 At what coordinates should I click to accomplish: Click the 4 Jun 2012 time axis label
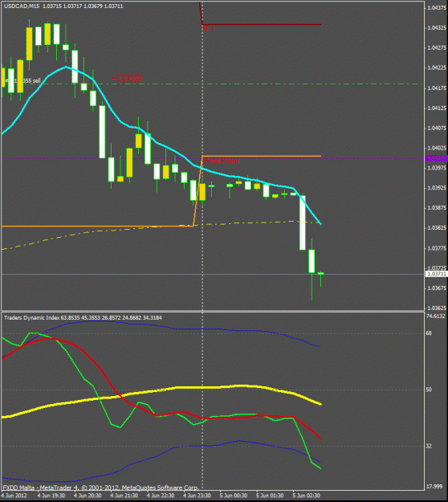tap(13, 496)
